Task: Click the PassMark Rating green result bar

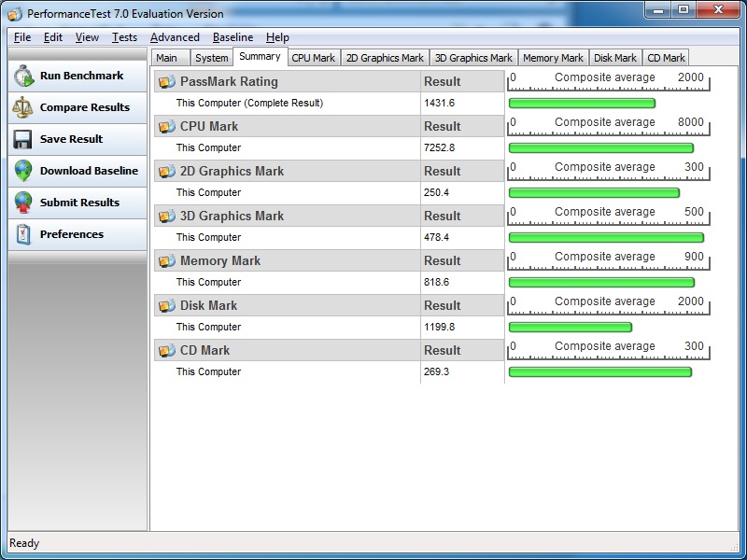Action: (x=582, y=104)
